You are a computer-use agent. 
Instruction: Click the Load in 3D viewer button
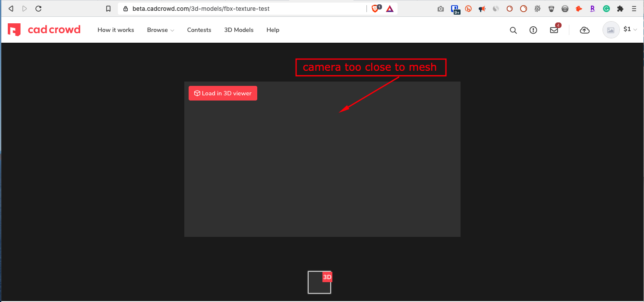[x=223, y=93]
